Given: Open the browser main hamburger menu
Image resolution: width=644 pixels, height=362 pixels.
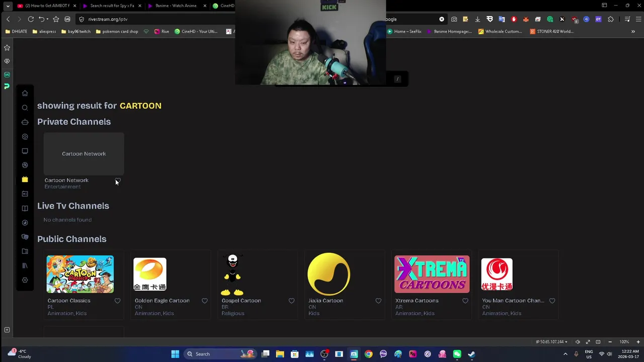Looking at the screenshot, I should point(638,19).
